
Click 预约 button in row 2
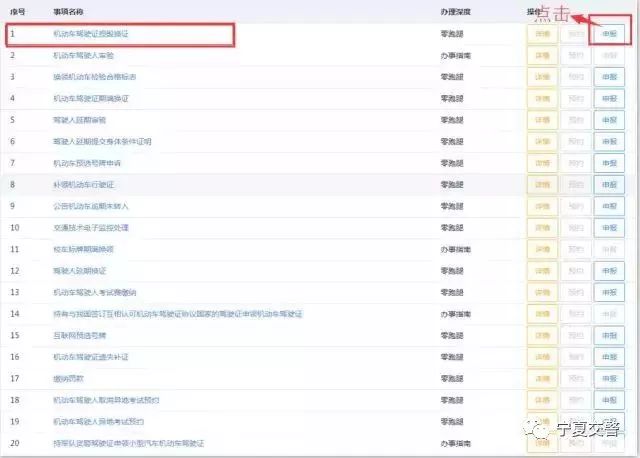pyautogui.click(x=576, y=56)
